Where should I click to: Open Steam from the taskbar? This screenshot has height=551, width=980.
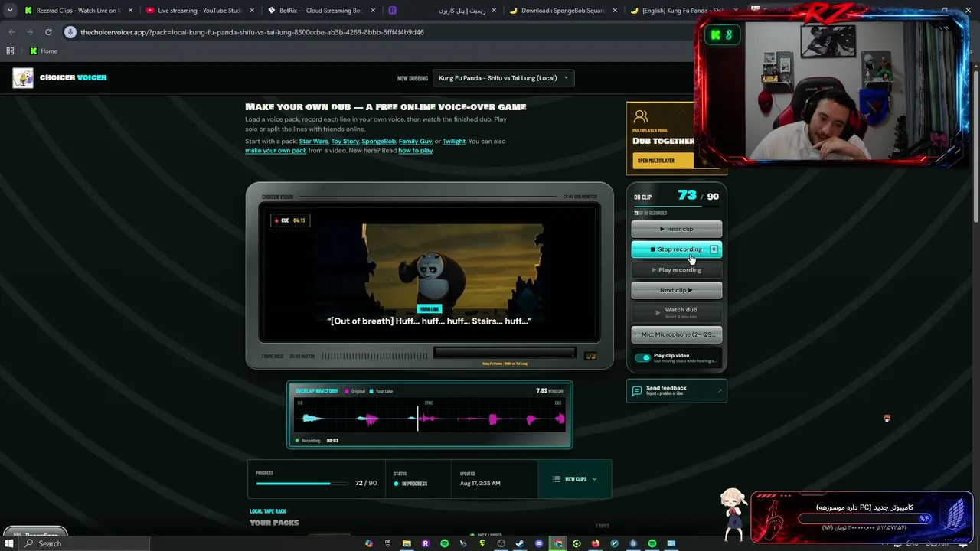(520, 543)
